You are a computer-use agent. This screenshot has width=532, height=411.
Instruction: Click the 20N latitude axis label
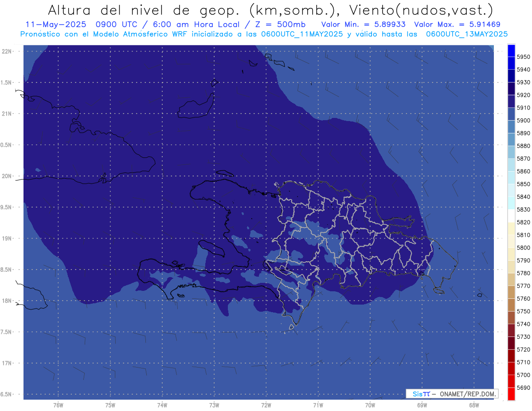[x=7, y=176]
